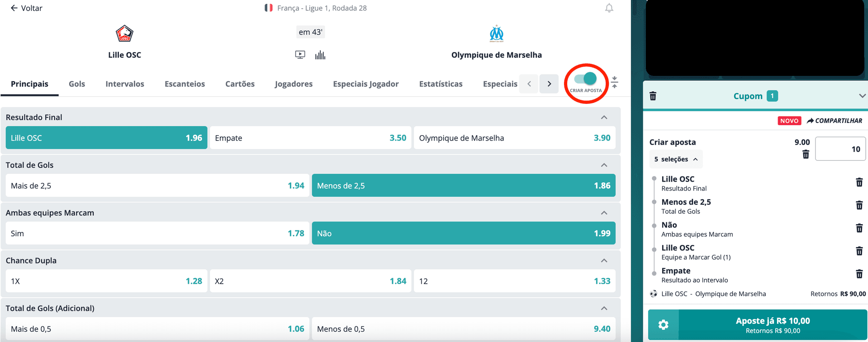Click the Compartilhar link

click(x=835, y=121)
